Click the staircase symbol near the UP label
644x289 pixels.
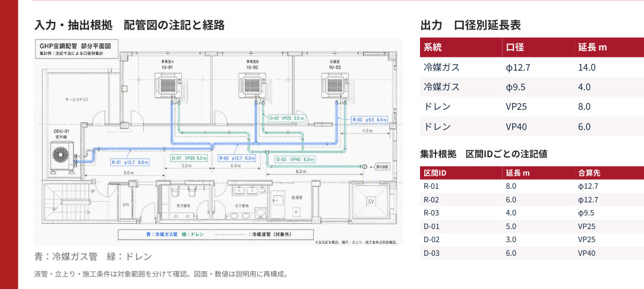point(68,202)
